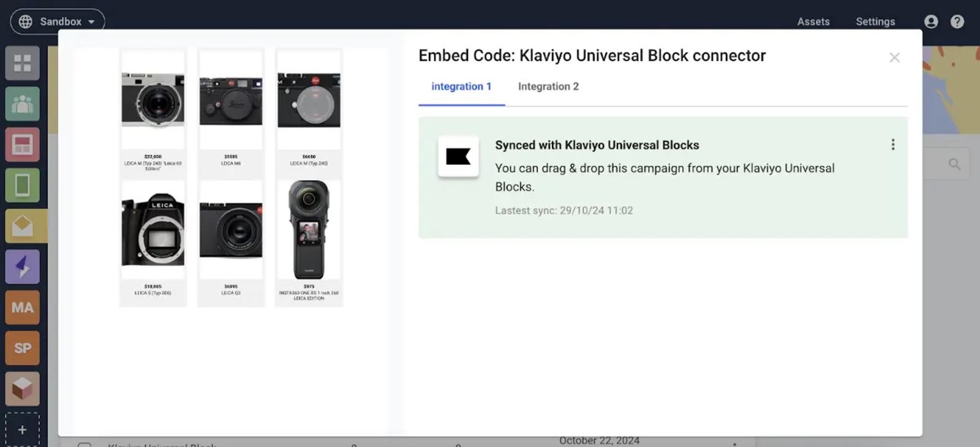The width and height of the screenshot is (980, 447).
Task: Click the "$5585" price label
Action: (231, 157)
